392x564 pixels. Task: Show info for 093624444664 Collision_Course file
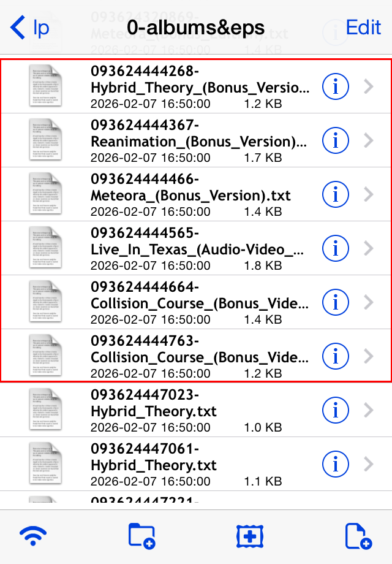(x=335, y=302)
